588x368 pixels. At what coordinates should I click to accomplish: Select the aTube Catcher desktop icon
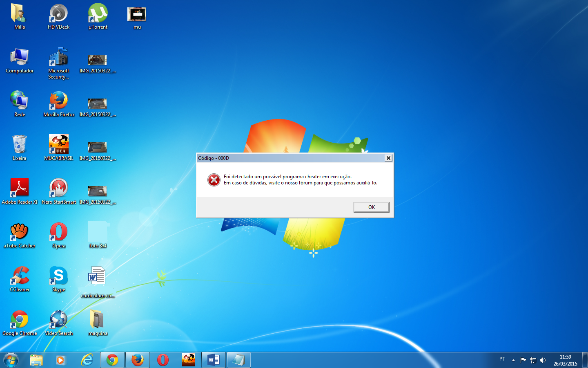tap(19, 232)
